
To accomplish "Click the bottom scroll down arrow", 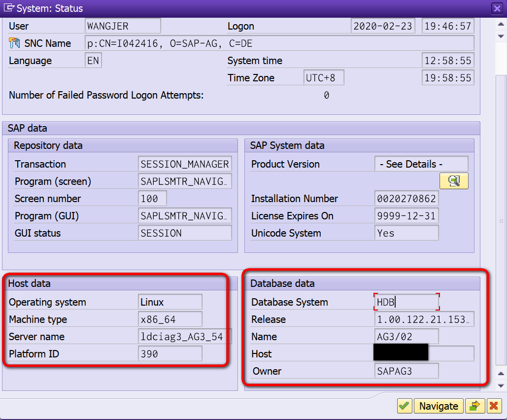I will pyautogui.click(x=501, y=385).
